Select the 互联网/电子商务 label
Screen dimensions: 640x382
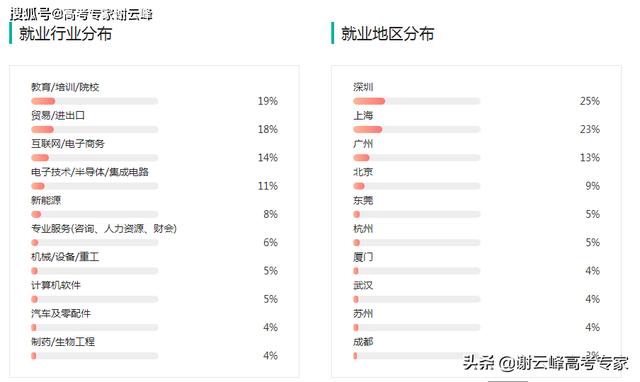pyautogui.click(x=68, y=144)
